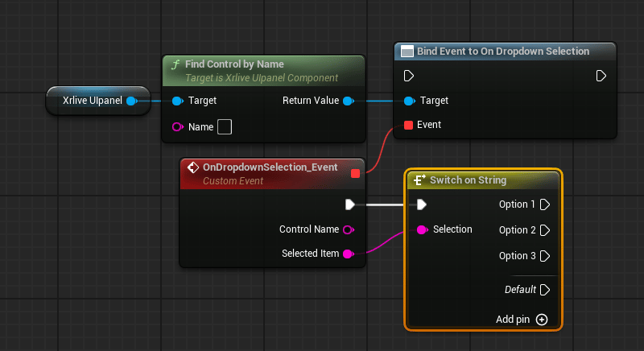644x351 pixels.
Task: Click the Control Name output pin
Action: [x=349, y=230]
